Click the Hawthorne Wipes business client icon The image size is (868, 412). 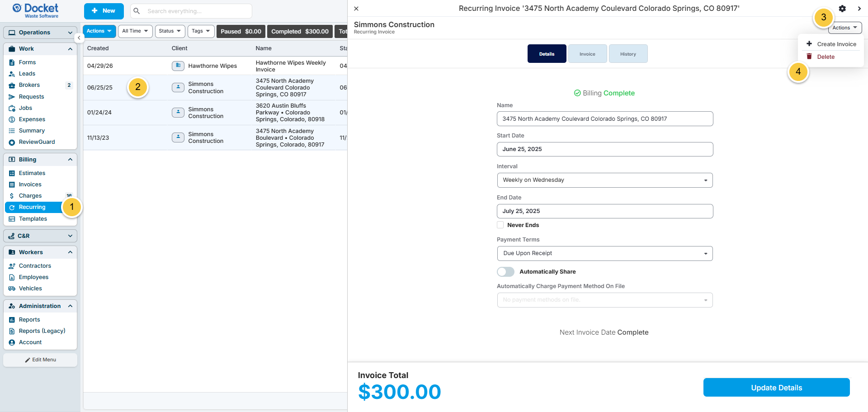coord(178,66)
